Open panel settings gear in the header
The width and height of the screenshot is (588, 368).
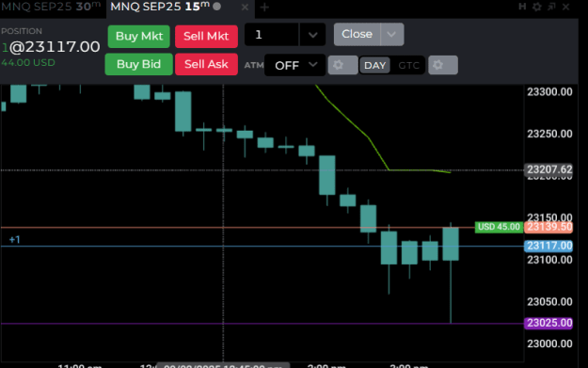(537, 7)
